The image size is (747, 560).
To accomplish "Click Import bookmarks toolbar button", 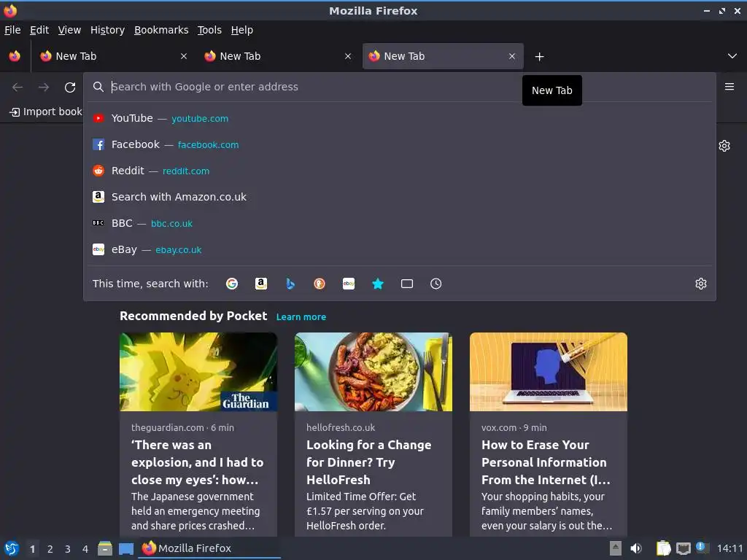I will click(46, 112).
